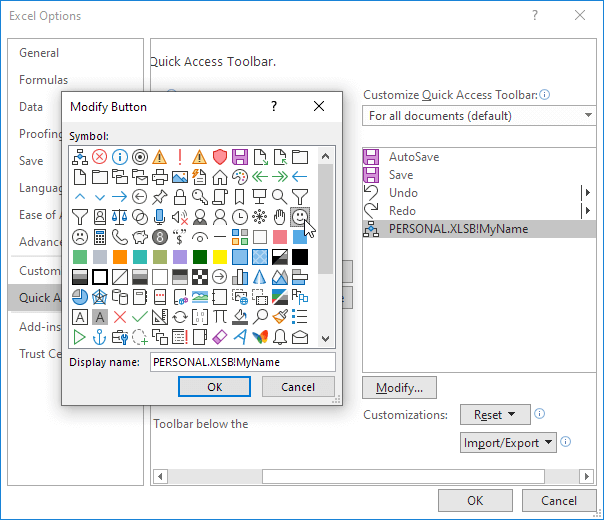Open the 'For all documents (default)' dropdown
Screen dimensions: 604x520
[x=479, y=116]
